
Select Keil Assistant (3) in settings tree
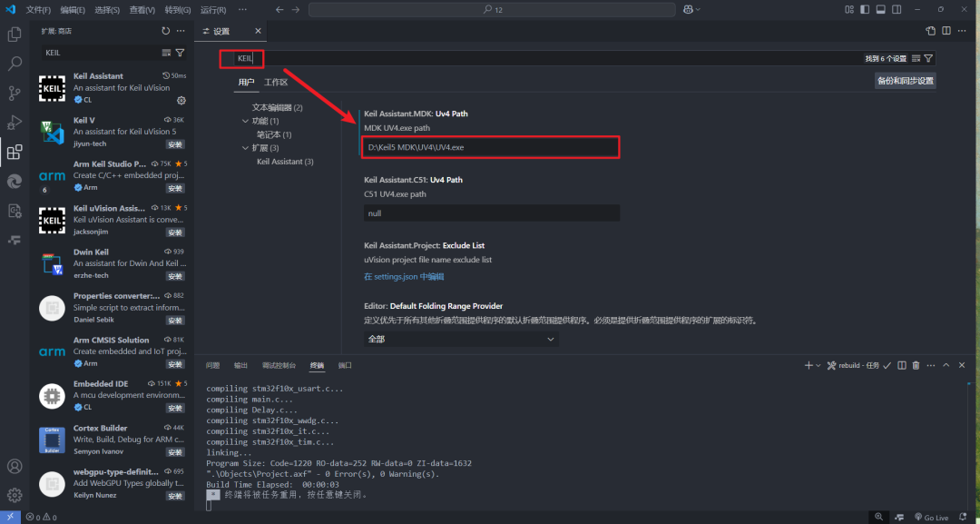(x=285, y=162)
